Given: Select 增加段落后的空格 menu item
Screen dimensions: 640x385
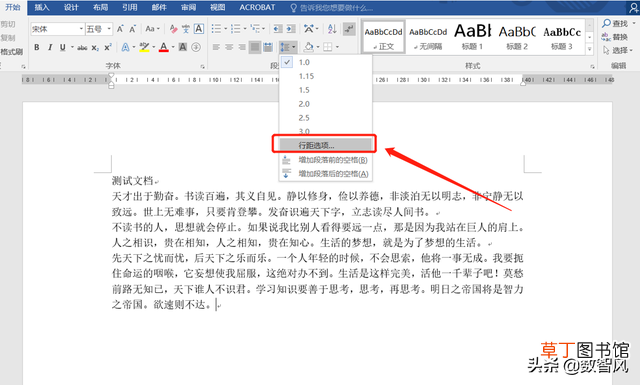Looking at the screenshot, I should point(326,174).
